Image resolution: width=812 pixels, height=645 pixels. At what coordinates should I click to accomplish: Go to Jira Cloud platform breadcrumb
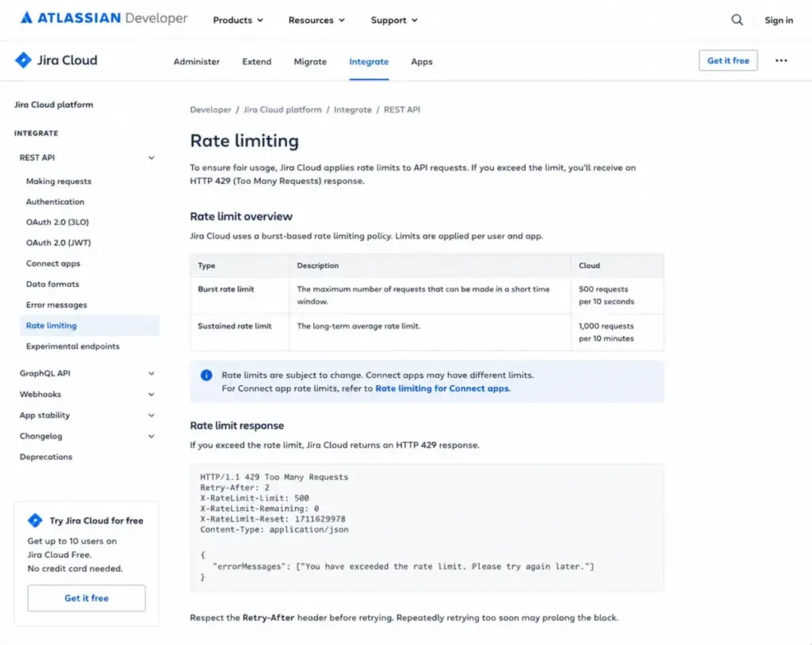point(282,109)
